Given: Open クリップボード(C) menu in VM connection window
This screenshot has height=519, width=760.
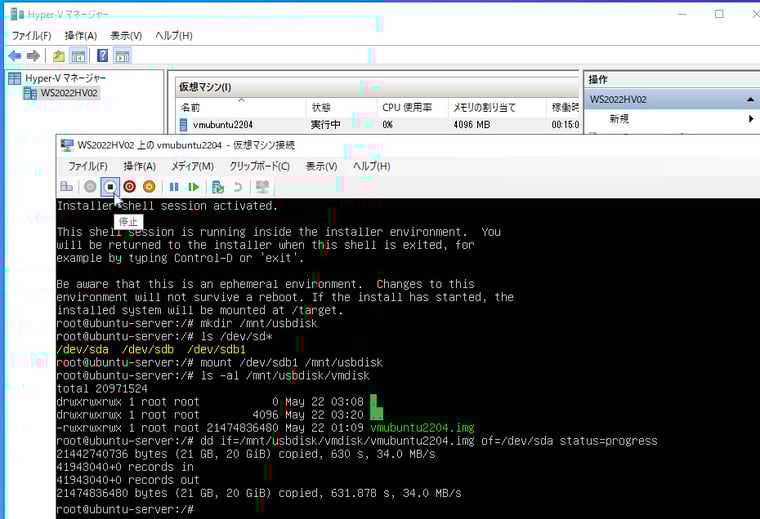Looking at the screenshot, I should pyautogui.click(x=260, y=166).
